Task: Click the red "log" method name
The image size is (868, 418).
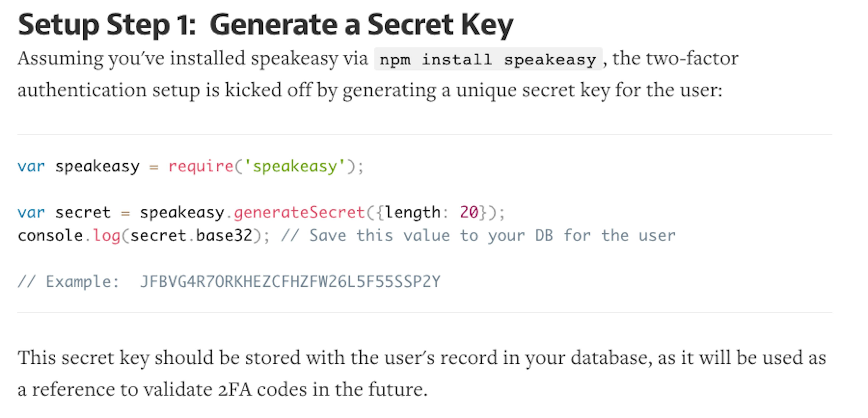Action: (x=106, y=236)
